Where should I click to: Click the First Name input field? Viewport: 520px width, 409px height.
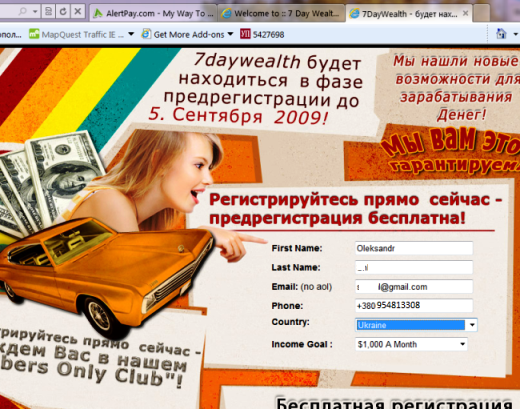[414, 248]
